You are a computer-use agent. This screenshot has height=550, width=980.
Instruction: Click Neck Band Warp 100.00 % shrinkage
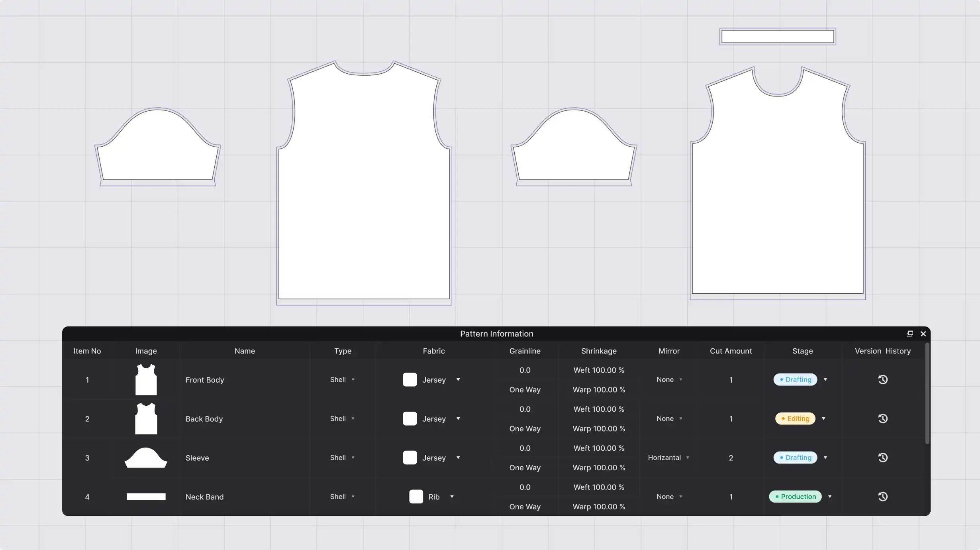[599, 507]
